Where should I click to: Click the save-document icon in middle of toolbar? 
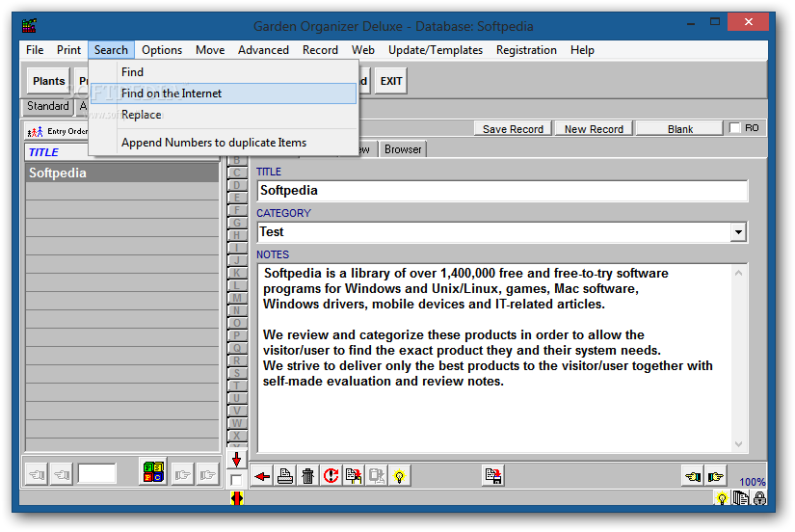492,476
